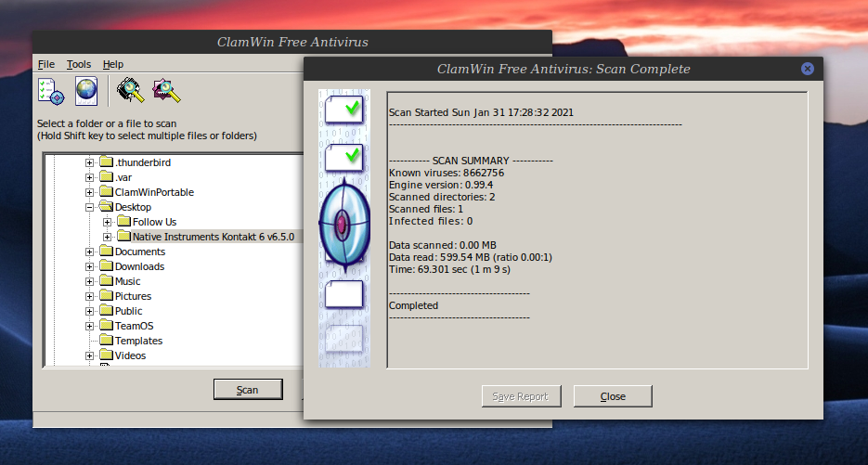Select the Public folder icon
Screen dimensions: 868x465
coord(106,311)
